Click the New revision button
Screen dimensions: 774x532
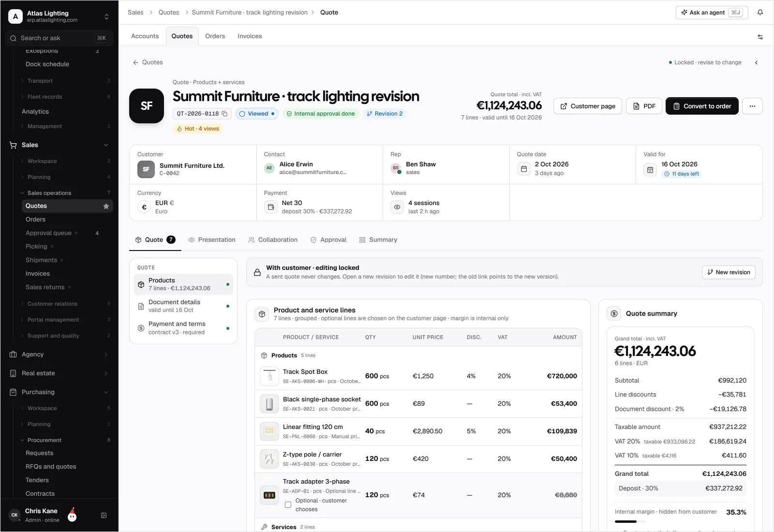729,272
